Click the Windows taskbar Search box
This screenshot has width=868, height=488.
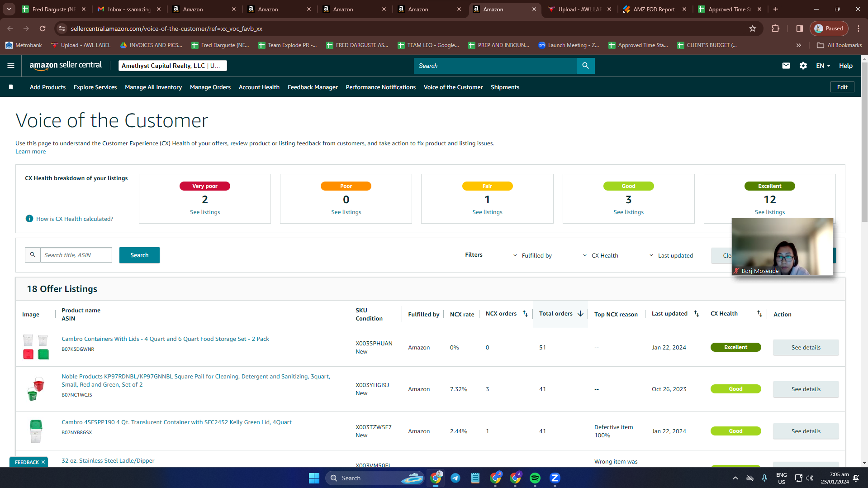[x=375, y=478]
